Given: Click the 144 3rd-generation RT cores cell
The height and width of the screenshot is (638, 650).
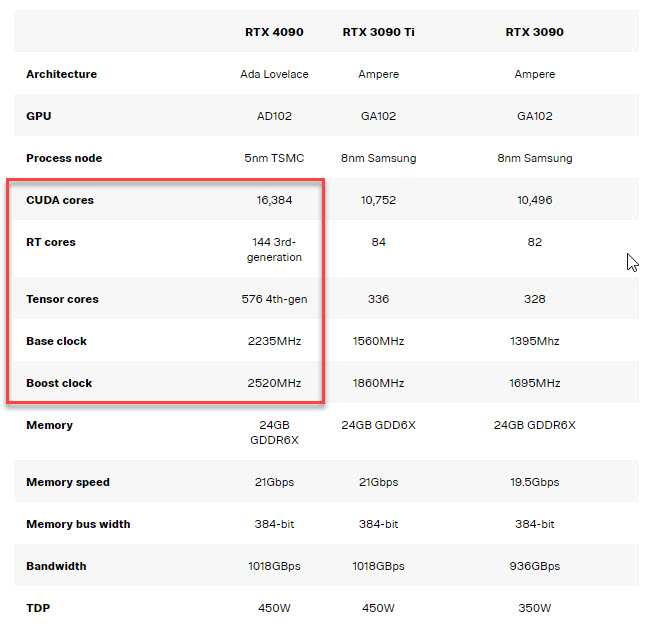Looking at the screenshot, I should pyautogui.click(x=274, y=249).
